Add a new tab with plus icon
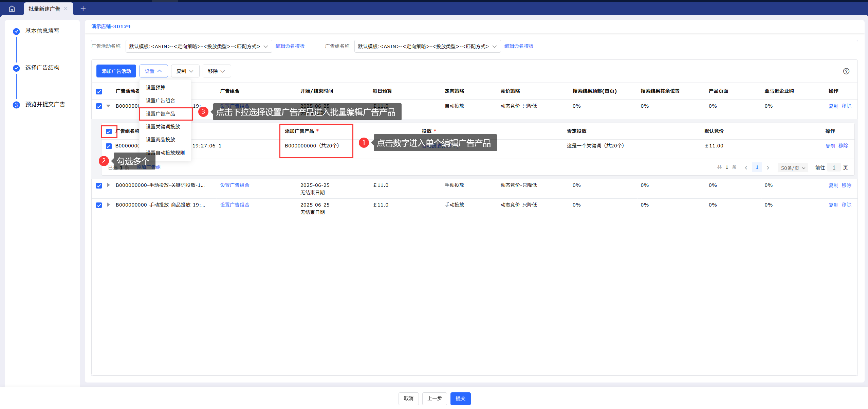This screenshot has width=868, height=409. pyautogui.click(x=83, y=9)
